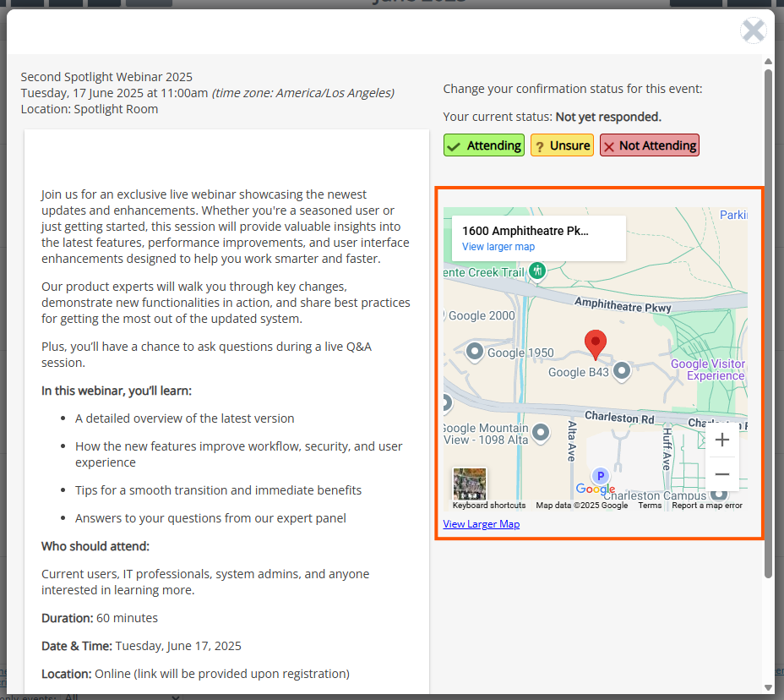Choose Not Attending for this event

tap(649, 145)
